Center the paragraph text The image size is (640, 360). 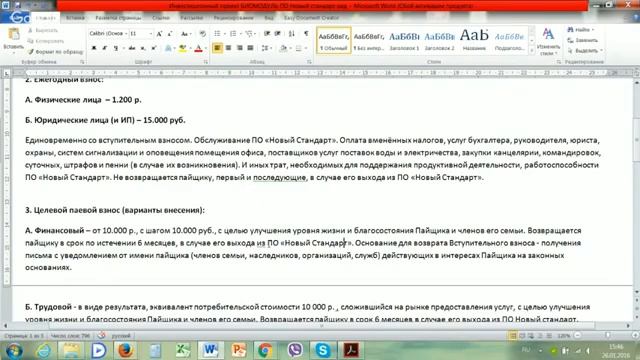(x=228, y=48)
